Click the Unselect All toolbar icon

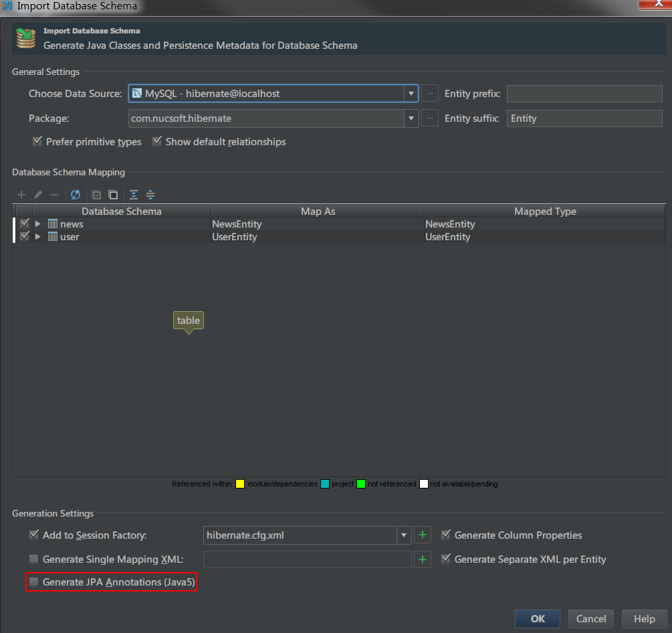(113, 195)
